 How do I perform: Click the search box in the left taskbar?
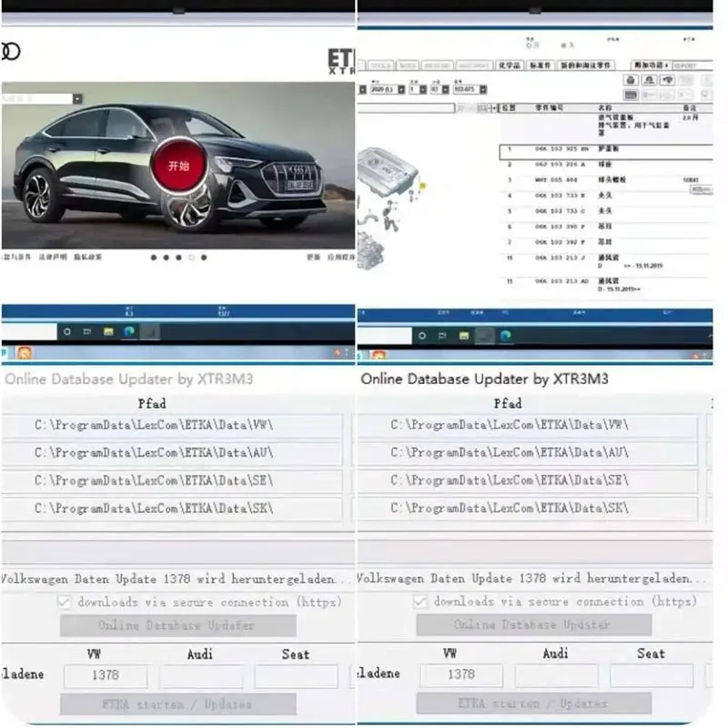coord(29,331)
